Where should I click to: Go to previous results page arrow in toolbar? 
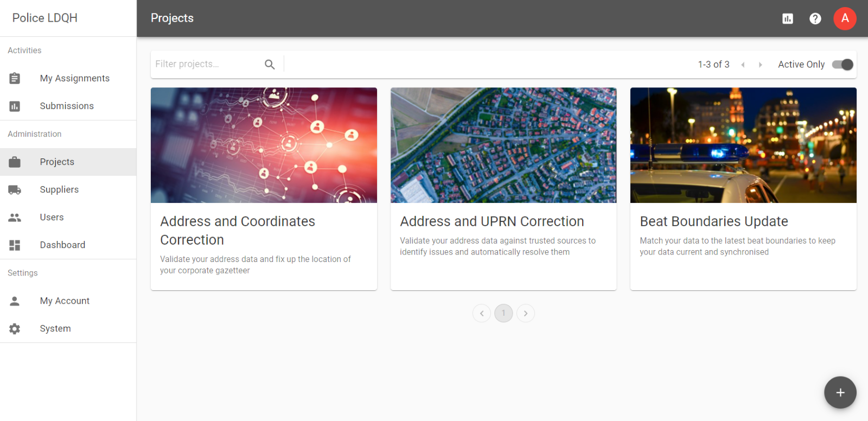click(743, 65)
